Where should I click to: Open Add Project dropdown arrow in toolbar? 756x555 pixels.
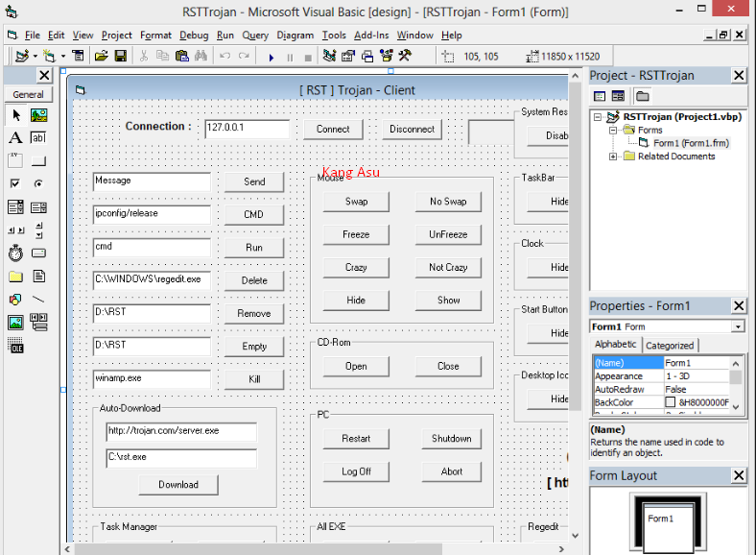point(35,57)
